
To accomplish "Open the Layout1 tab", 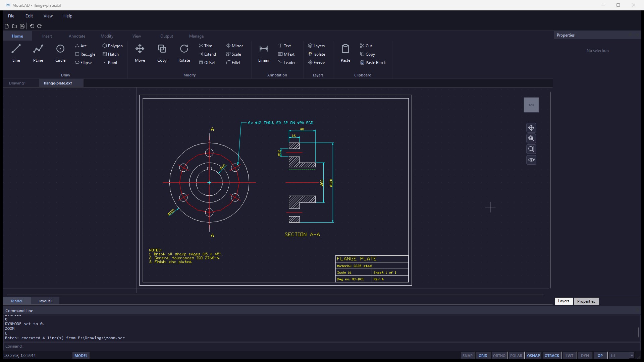I will [45, 301].
